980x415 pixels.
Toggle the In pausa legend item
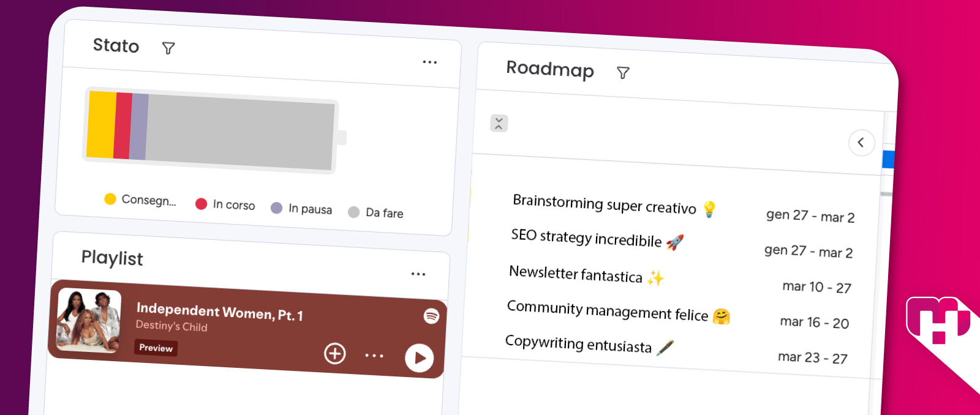(301, 209)
